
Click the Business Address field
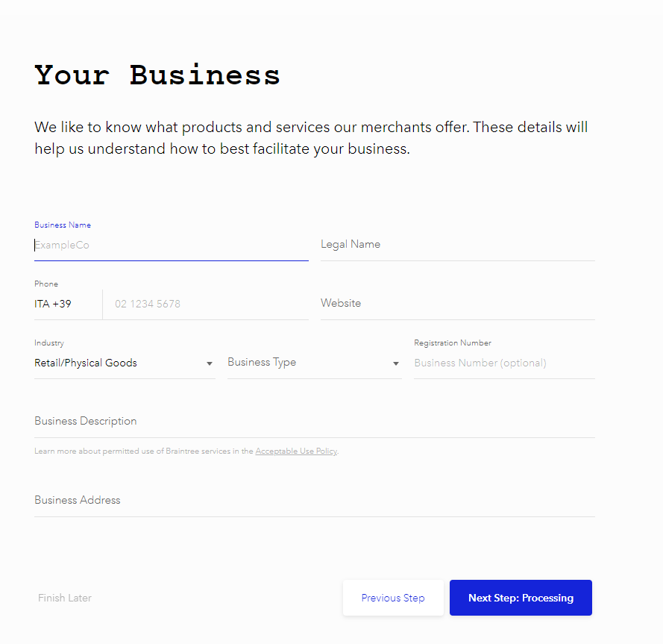(x=314, y=501)
